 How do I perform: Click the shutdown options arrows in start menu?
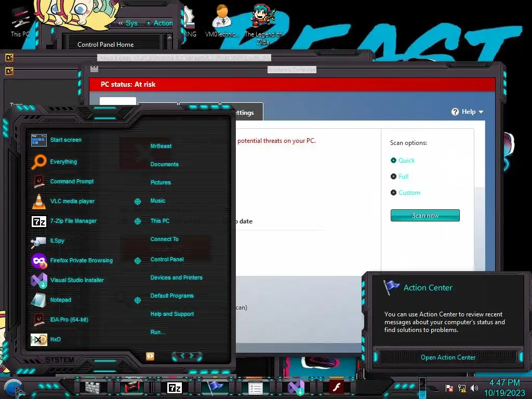click(187, 356)
